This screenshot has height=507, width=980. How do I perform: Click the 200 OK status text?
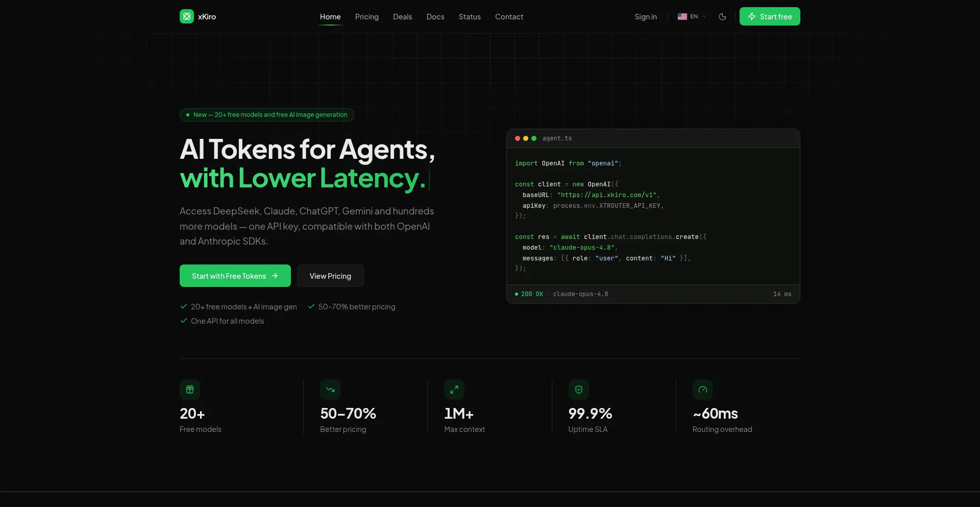[x=532, y=294]
